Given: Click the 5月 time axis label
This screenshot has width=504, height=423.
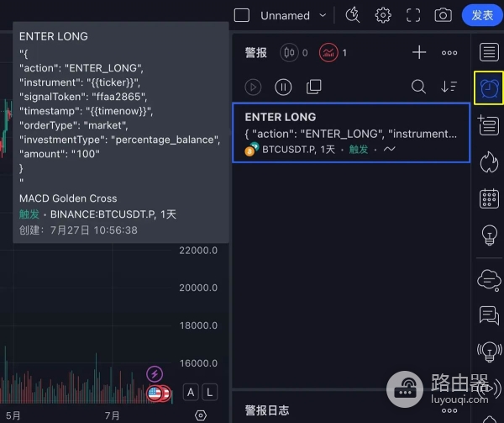Looking at the screenshot, I should click(13, 415).
